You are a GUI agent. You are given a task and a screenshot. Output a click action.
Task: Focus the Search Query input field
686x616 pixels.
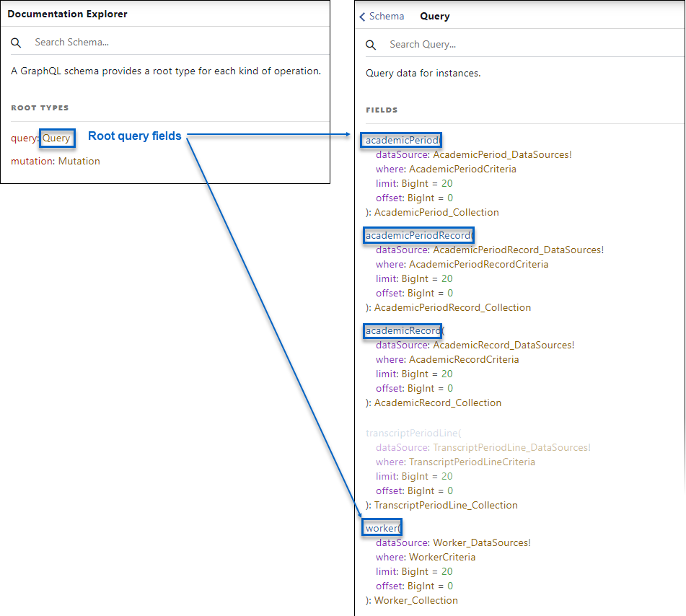click(x=536, y=44)
